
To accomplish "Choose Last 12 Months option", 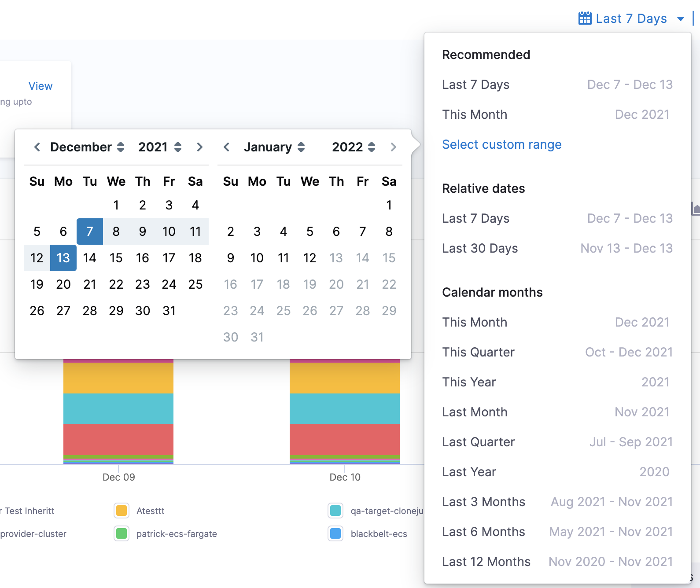I will 557,562.
